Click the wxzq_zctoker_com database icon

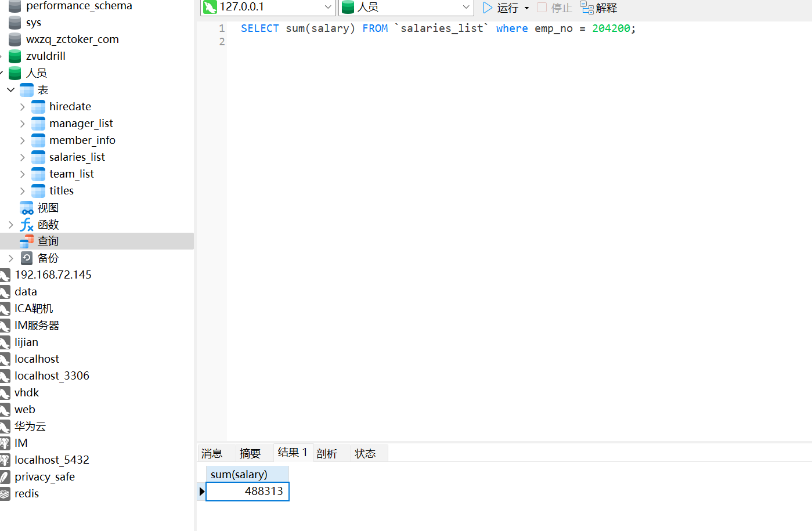click(15, 39)
